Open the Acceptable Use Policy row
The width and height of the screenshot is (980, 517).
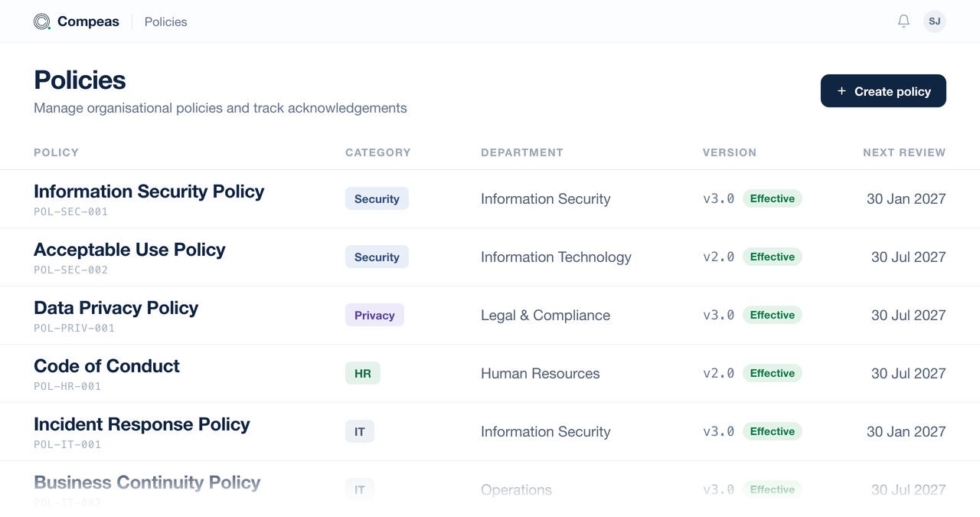pos(490,257)
